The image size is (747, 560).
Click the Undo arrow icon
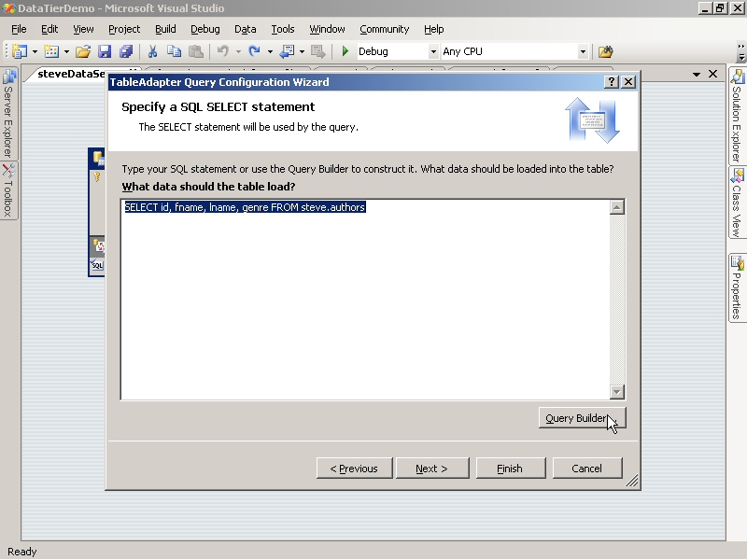[x=223, y=51]
